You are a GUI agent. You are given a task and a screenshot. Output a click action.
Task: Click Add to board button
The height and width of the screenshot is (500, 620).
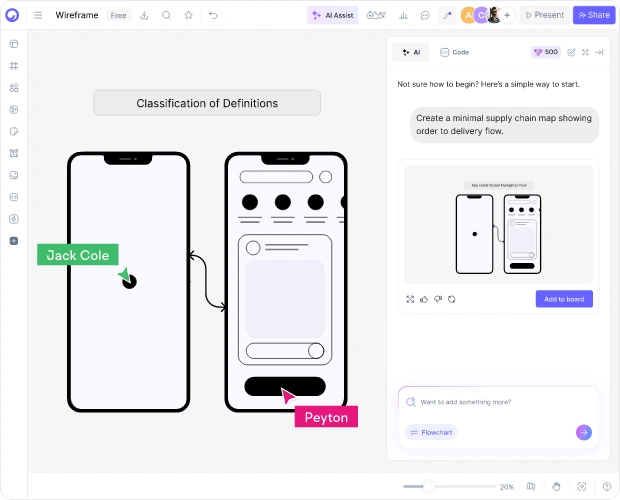click(x=564, y=299)
